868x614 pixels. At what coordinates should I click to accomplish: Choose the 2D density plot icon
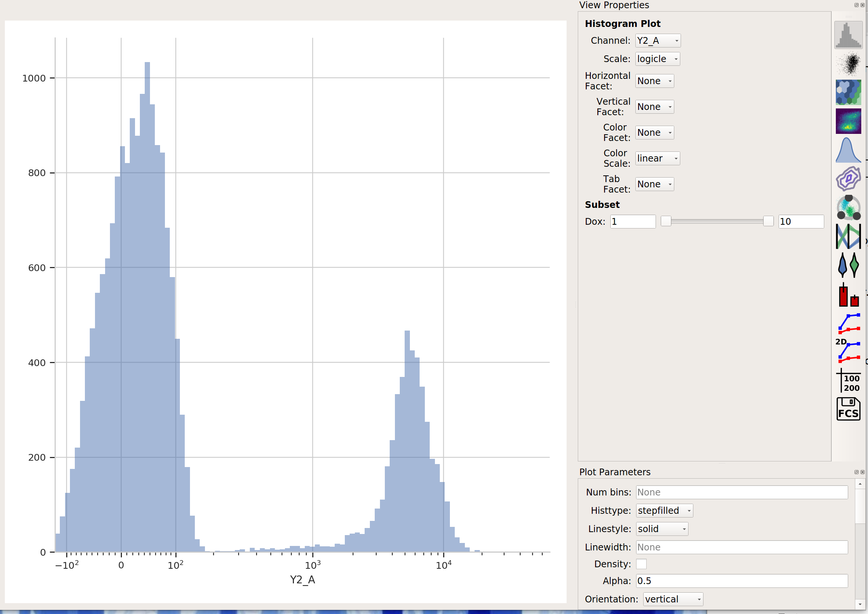pyautogui.click(x=848, y=121)
